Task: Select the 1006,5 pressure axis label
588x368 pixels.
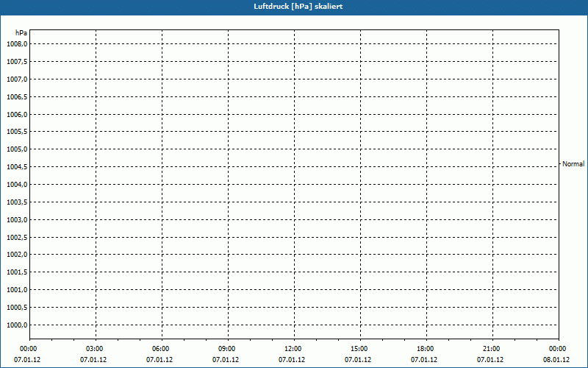Action: [x=17, y=97]
